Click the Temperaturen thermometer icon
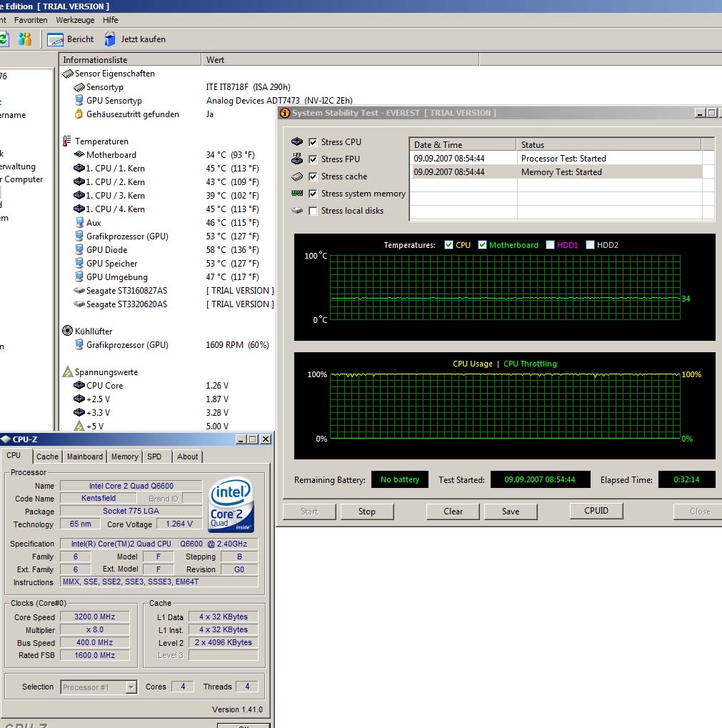The width and height of the screenshot is (722, 728). (67, 141)
